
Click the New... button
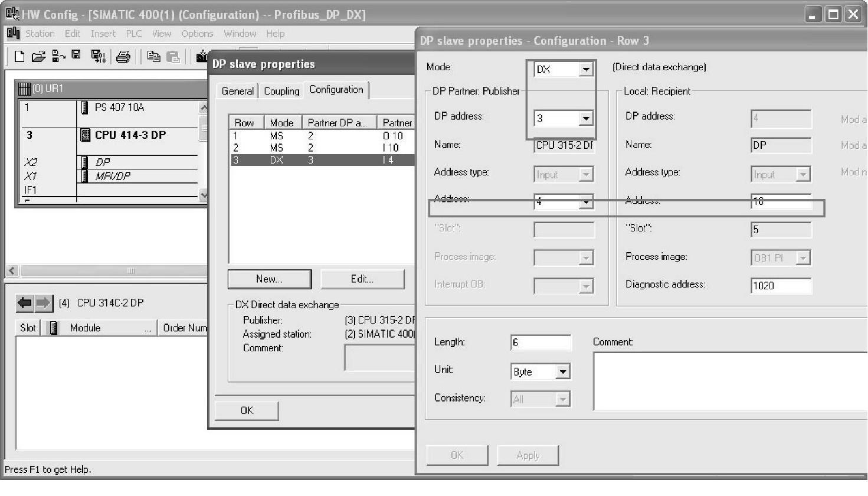[269, 279]
